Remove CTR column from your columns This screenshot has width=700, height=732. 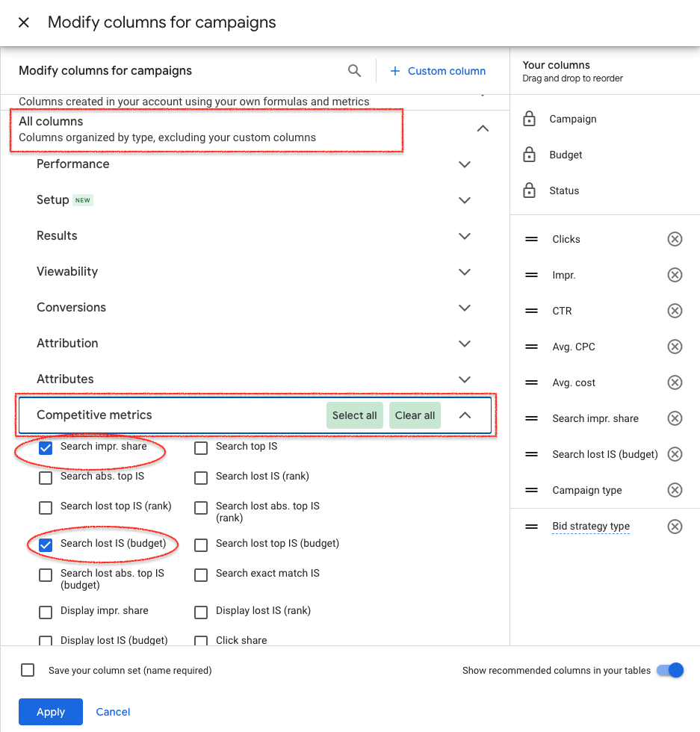pos(675,311)
